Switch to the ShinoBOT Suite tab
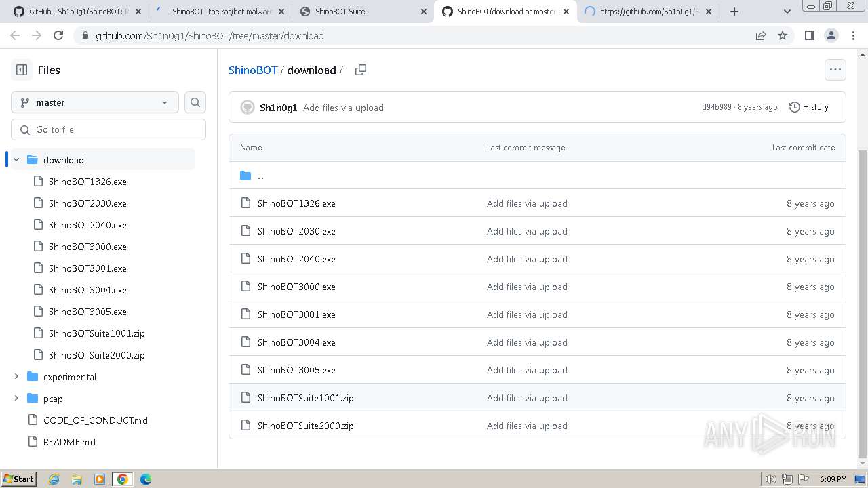This screenshot has height=488, width=868. 363,12
